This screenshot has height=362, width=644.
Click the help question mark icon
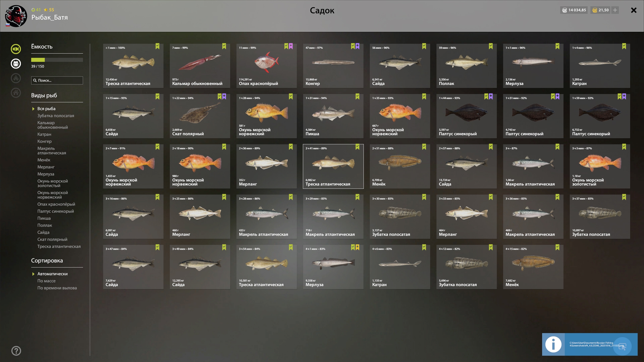16,351
